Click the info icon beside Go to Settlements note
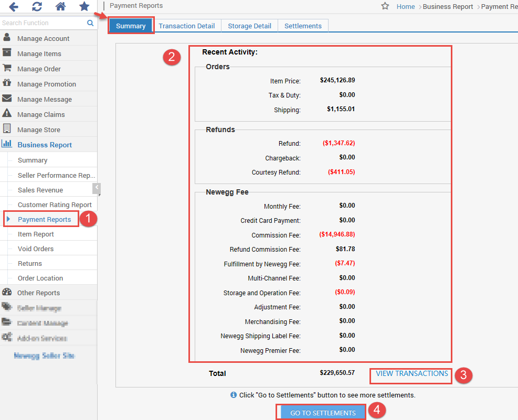The width and height of the screenshot is (518, 420). (233, 395)
